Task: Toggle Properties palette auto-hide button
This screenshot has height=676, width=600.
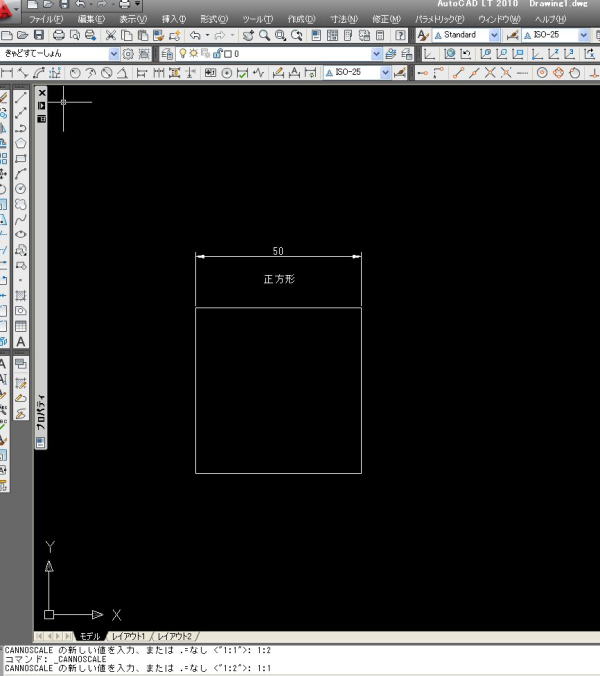Action: pos(42,106)
